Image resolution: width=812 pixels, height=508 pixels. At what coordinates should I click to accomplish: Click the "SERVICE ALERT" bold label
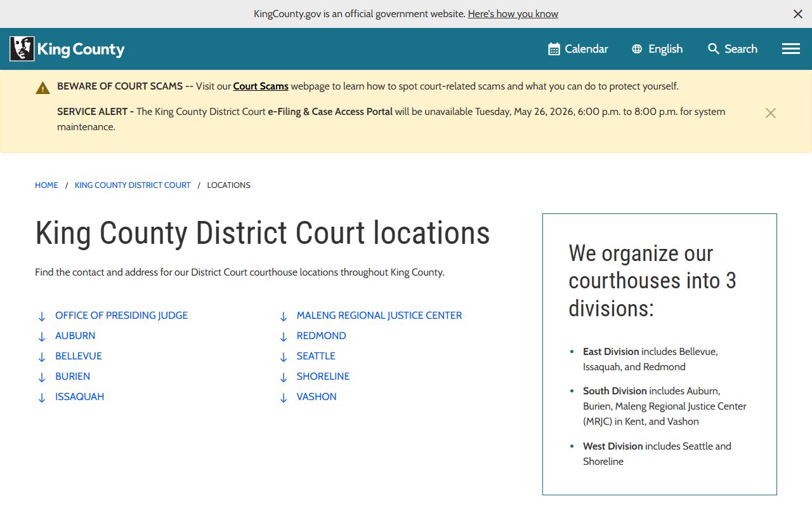(95, 112)
